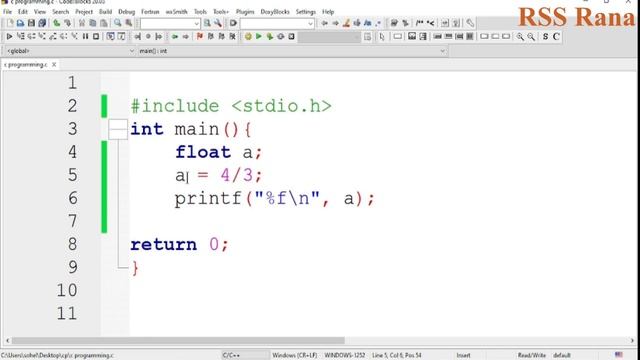Jump back using the left arrow icon
Image resolution: width=640 pixels, height=360 pixels.
(x=324, y=23)
